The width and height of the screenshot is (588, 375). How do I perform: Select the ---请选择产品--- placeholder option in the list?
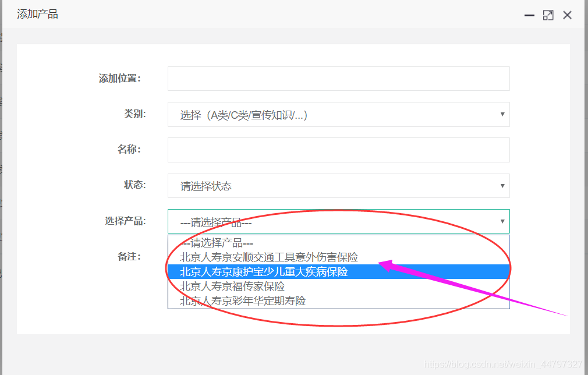339,243
